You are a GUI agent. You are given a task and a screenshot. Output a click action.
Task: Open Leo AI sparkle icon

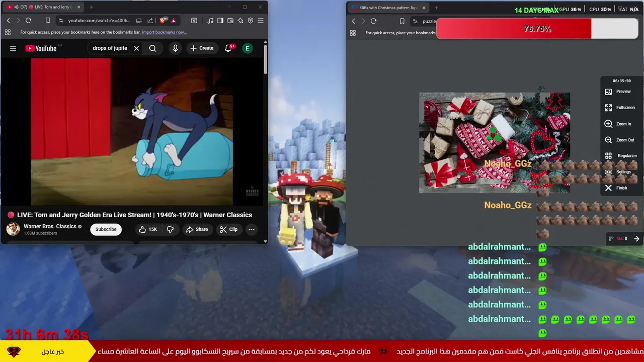[240, 21]
